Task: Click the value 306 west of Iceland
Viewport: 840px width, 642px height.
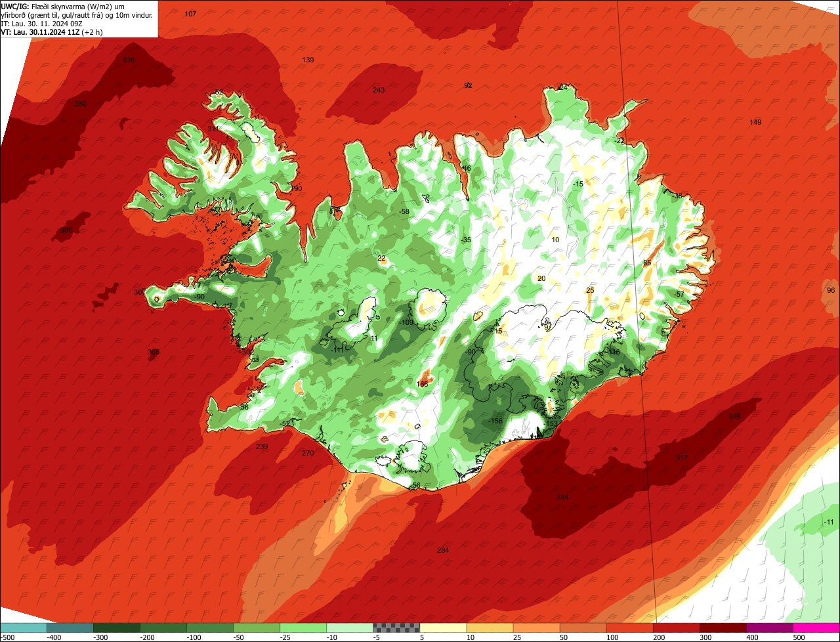Action: point(66,230)
